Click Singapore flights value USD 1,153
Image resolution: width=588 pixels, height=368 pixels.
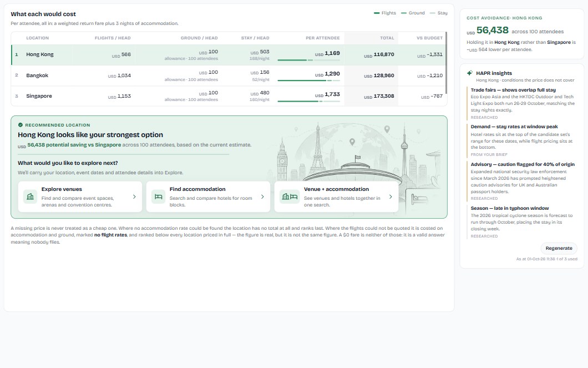(x=119, y=97)
